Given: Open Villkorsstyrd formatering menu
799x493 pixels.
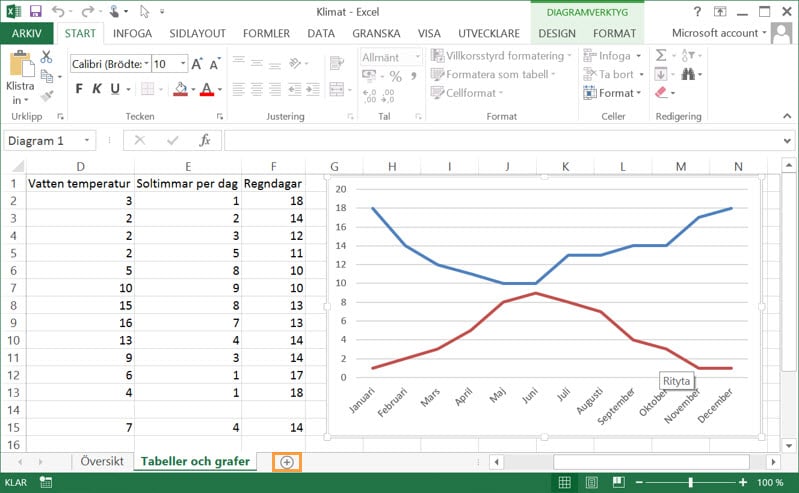Looking at the screenshot, I should tap(501, 56).
